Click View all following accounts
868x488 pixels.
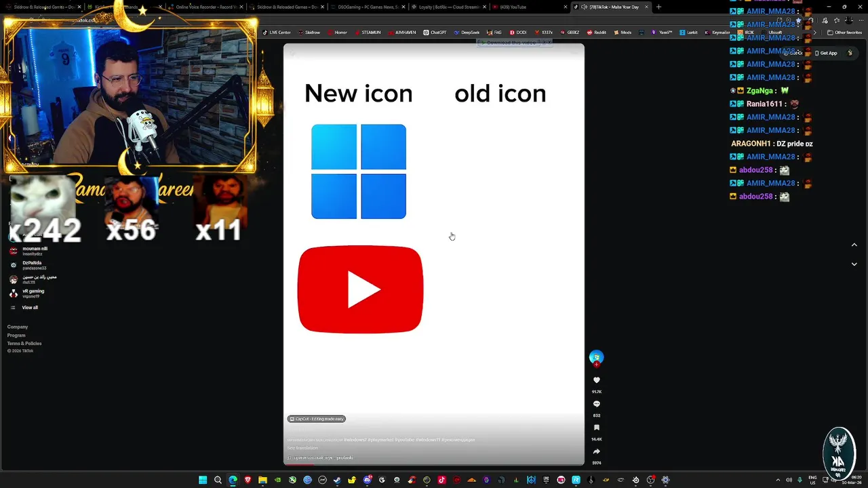pos(25,308)
